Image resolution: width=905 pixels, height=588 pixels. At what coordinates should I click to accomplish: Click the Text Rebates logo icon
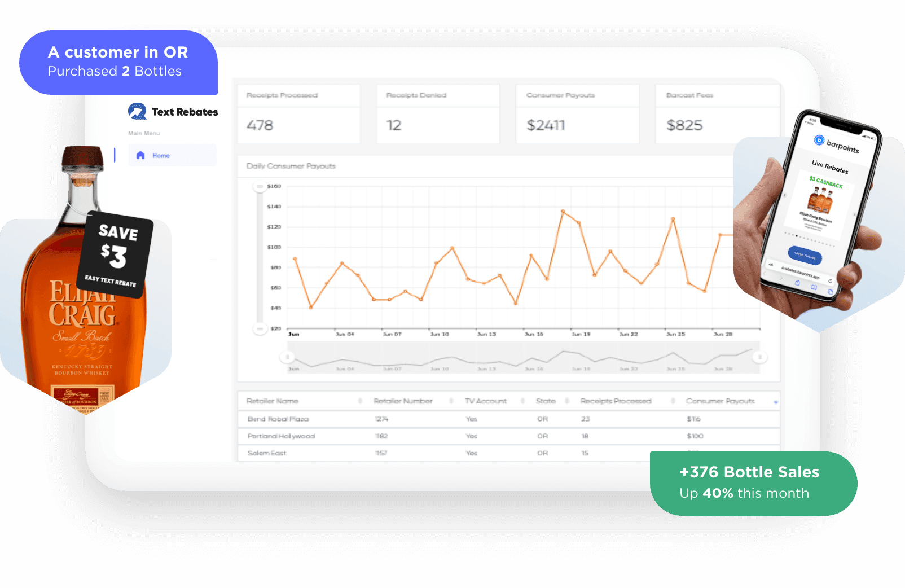pos(137,111)
